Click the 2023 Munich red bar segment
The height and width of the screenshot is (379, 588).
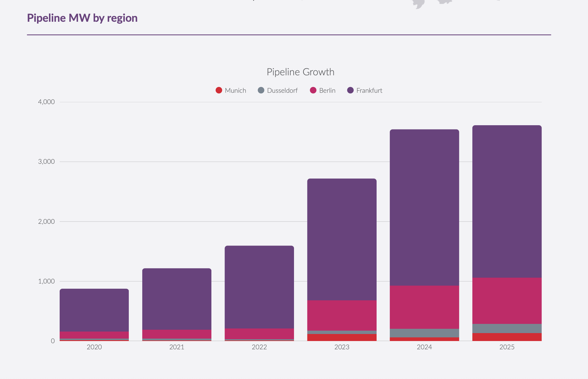coord(342,337)
